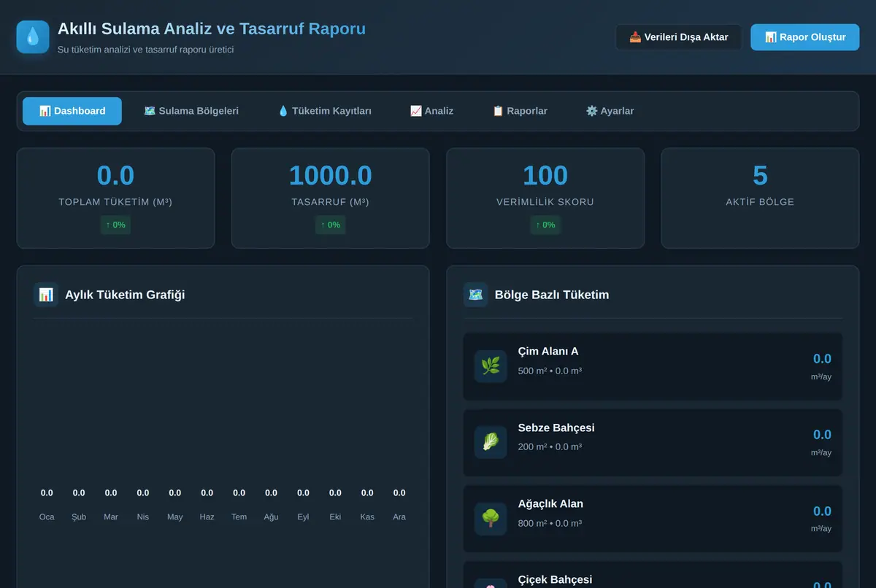The image size is (876, 588).
Task: Click the tree icon for Ağaçlık Alan
Action: pyautogui.click(x=491, y=519)
